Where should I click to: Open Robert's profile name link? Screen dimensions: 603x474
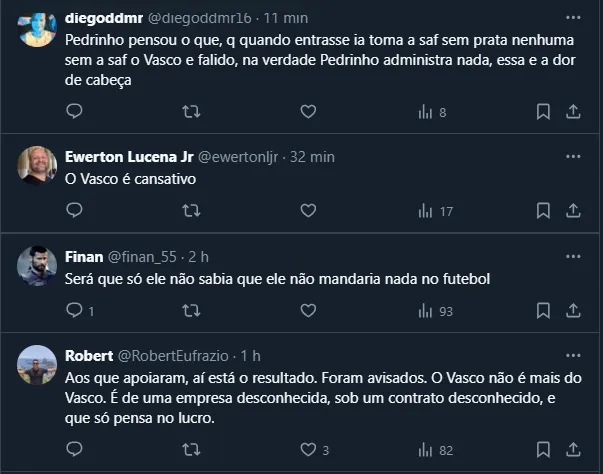[x=89, y=355]
